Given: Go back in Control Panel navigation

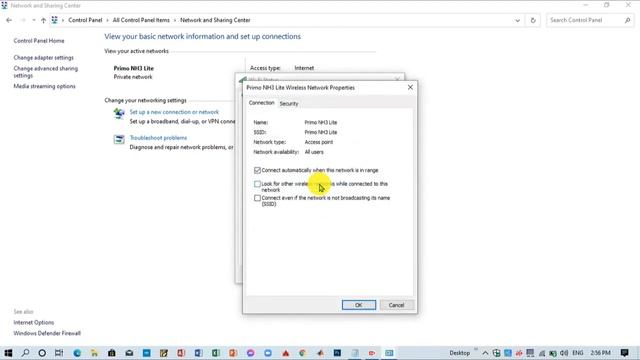Looking at the screenshot, I should pyautogui.click(x=9, y=20).
